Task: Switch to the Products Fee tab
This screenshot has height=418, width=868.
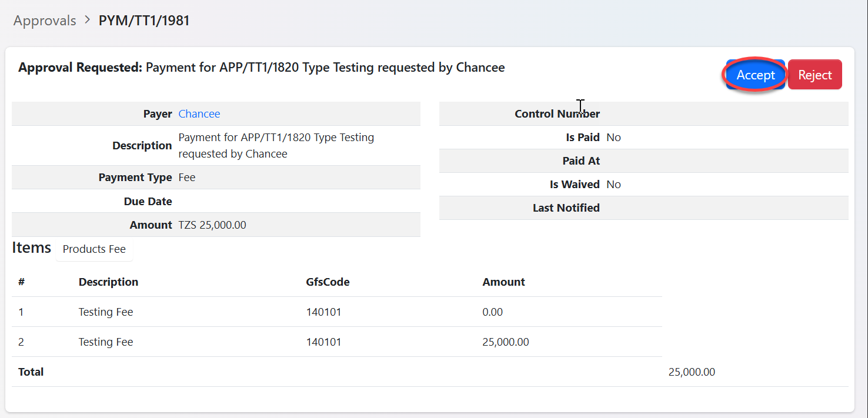Action: coord(94,249)
